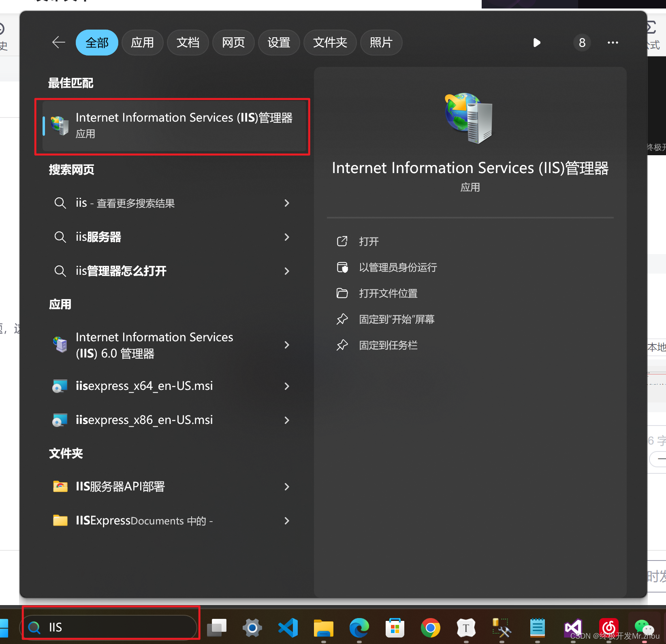Viewport: 666px width, 644px height.
Task: Expand the iis管理器怎么打开 result chevron
Action: pyautogui.click(x=287, y=271)
